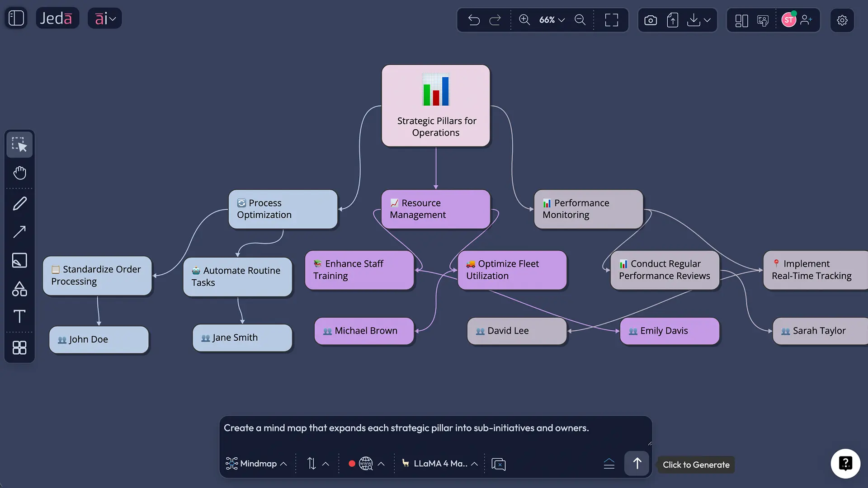Activate the hand pan tool
This screenshot has height=488, width=868.
coord(19,173)
